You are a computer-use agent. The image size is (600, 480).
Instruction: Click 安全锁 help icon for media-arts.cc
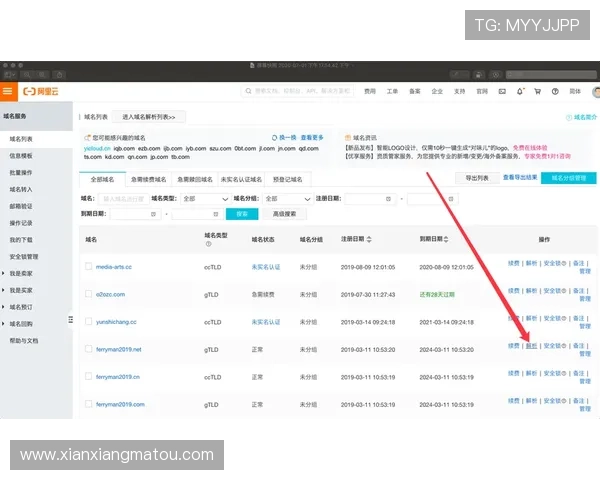(x=564, y=263)
